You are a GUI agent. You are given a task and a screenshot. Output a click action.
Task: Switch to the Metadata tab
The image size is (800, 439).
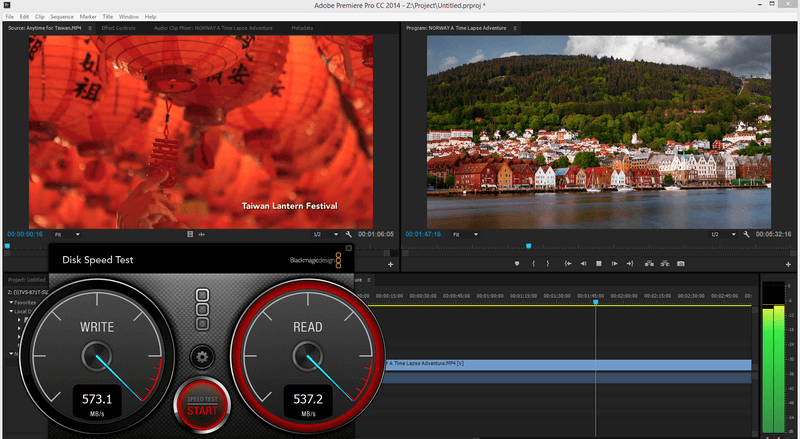[x=302, y=28]
